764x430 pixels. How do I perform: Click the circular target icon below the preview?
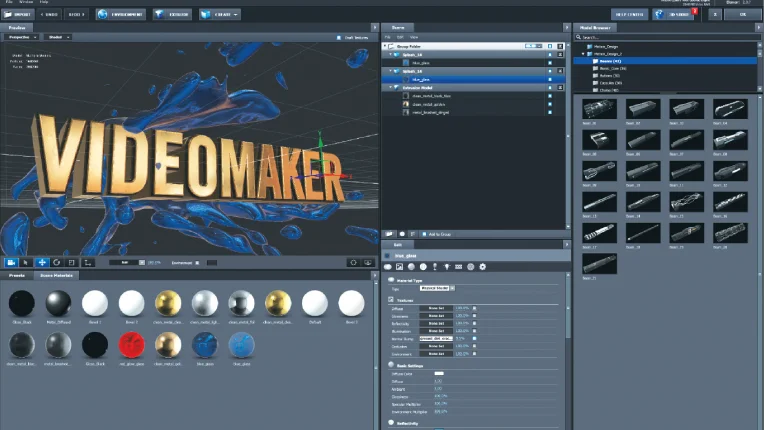354,262
